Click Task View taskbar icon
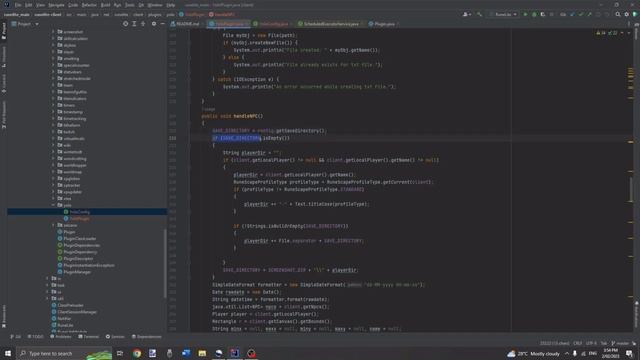640x360 pixels. [120, 353]
